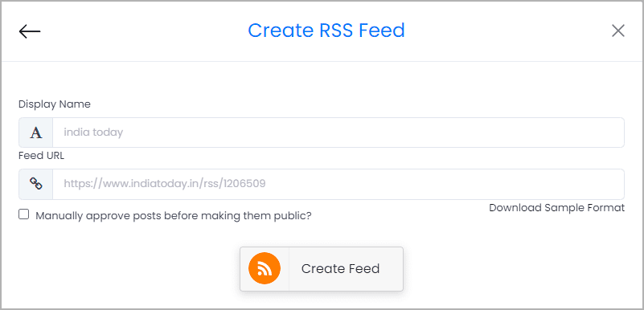Viewport: 644px width, 310px height.
Task: Close the Create RSS Feed dialog
Action: coord(617,31)
